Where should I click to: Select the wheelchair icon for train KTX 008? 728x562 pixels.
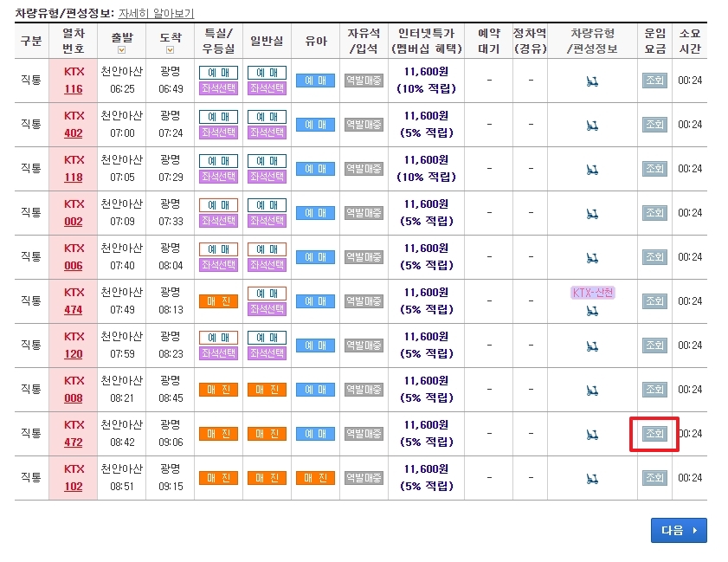[592, 389]
